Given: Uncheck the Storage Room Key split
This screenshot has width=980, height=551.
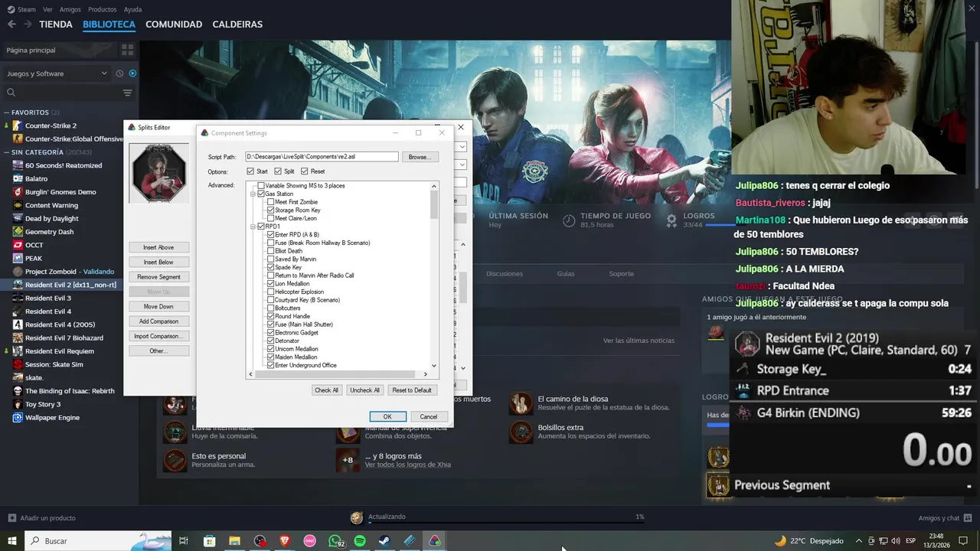Looking at the screenshot, I should [x=270, y=210].
